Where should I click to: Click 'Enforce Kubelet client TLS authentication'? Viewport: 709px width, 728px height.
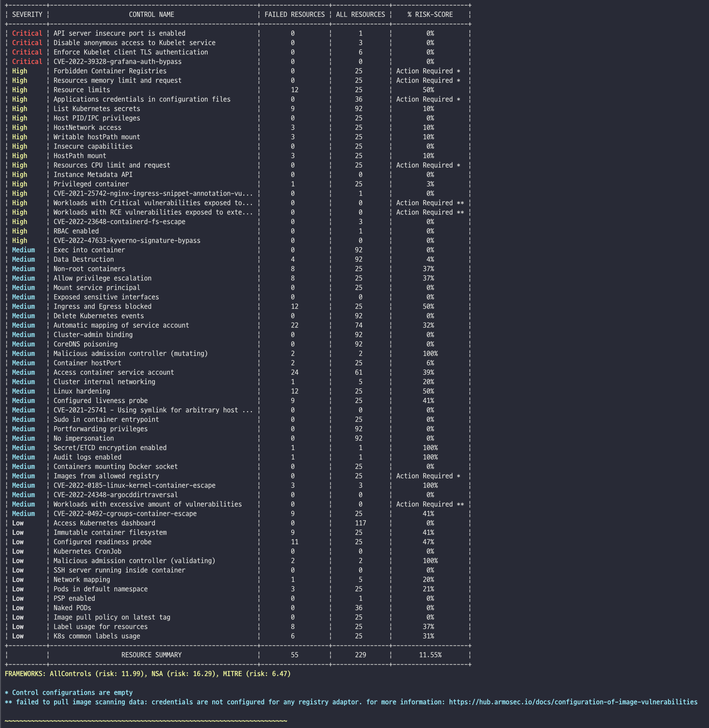[x=131, y=52]
